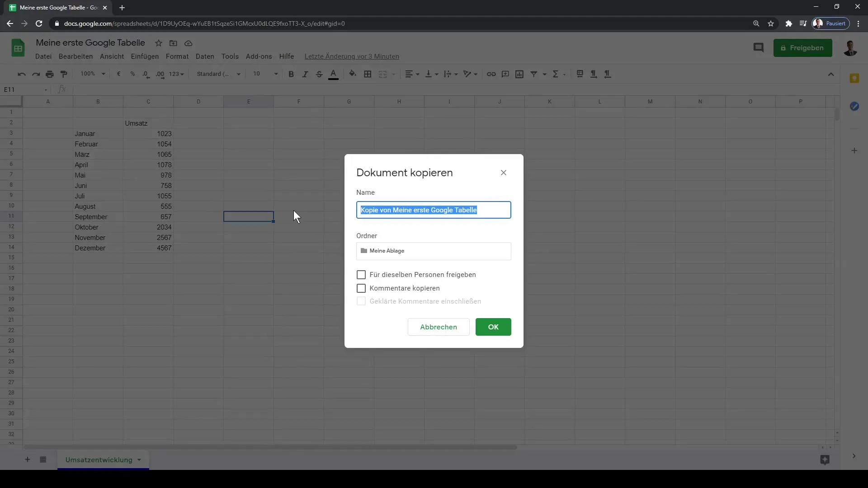Click the OK button to confirm copy
868x488 pixels.
(x=494, y=328)
